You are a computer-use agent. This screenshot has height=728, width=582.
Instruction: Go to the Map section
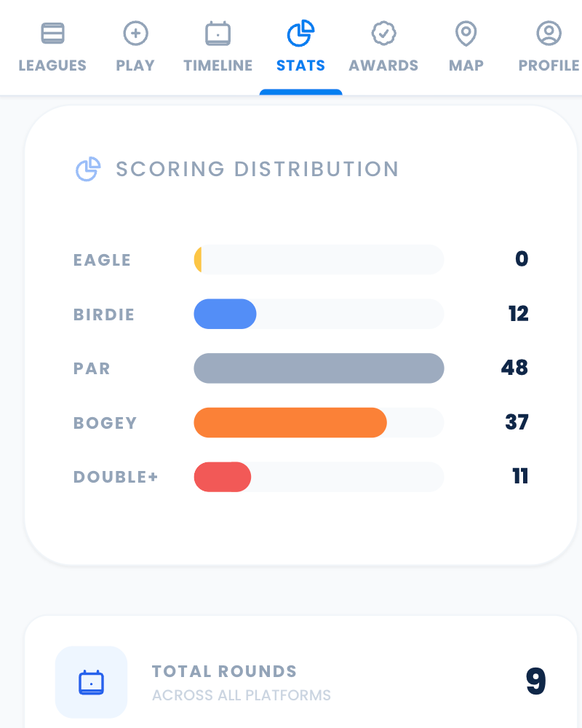coord(466,66)
